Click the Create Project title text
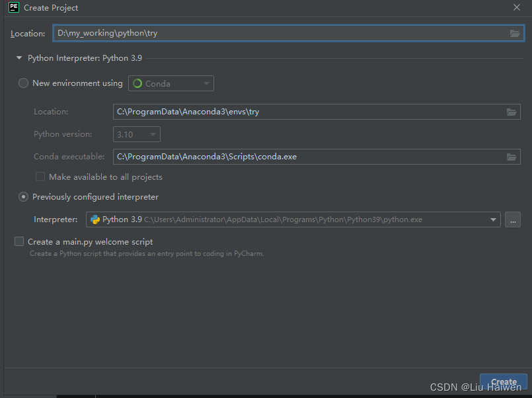The image size is (532, 398). click(51, 8)
